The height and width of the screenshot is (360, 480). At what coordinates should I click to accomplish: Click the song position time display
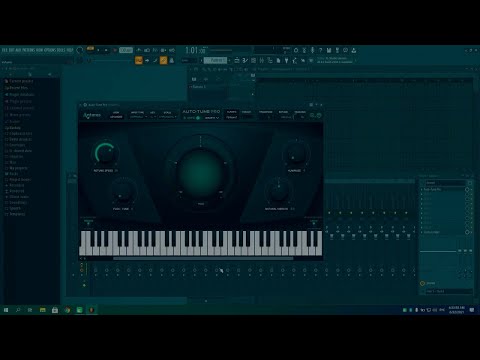click(196, 50)
